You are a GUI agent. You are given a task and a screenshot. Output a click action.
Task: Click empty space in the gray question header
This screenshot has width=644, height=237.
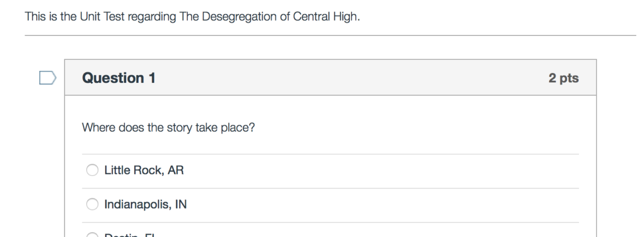tap(349, 79)
